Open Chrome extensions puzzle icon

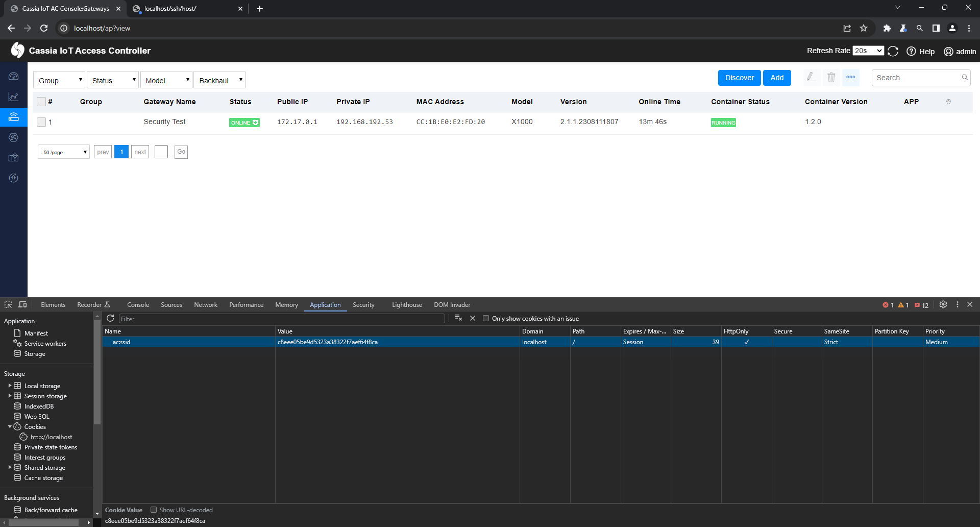pyautogui.click(x=887, y=28)
